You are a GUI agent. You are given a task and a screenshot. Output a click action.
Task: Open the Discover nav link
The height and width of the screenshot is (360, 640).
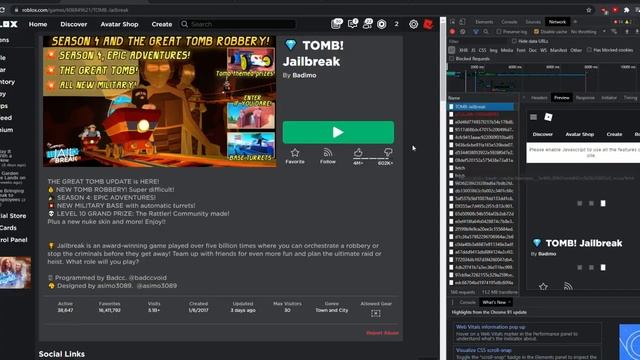pyautogui.click(x=73, y=24)
